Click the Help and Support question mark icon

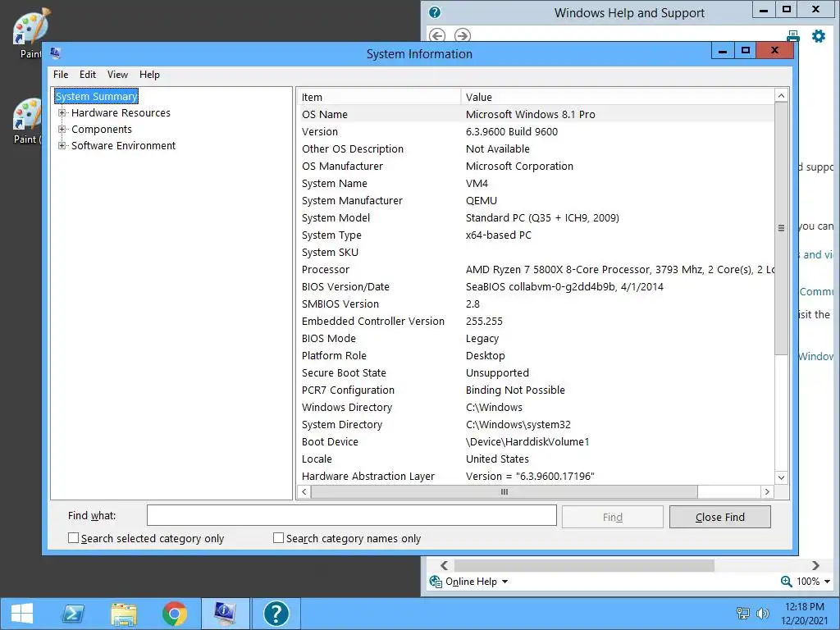click(435, 12)
